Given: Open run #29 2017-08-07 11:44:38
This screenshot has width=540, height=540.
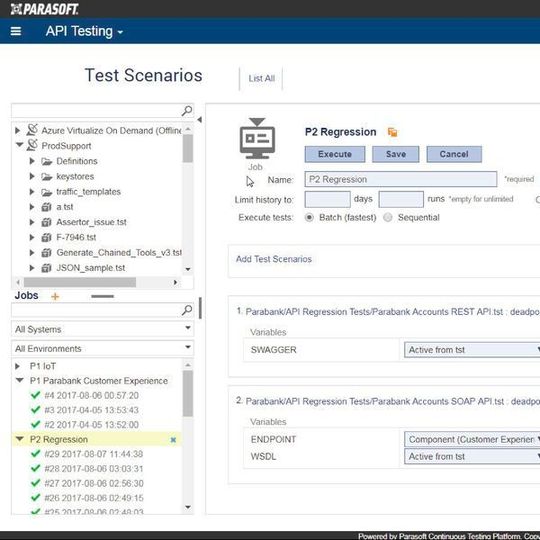Looking at the screenshot, I should 93,454.
